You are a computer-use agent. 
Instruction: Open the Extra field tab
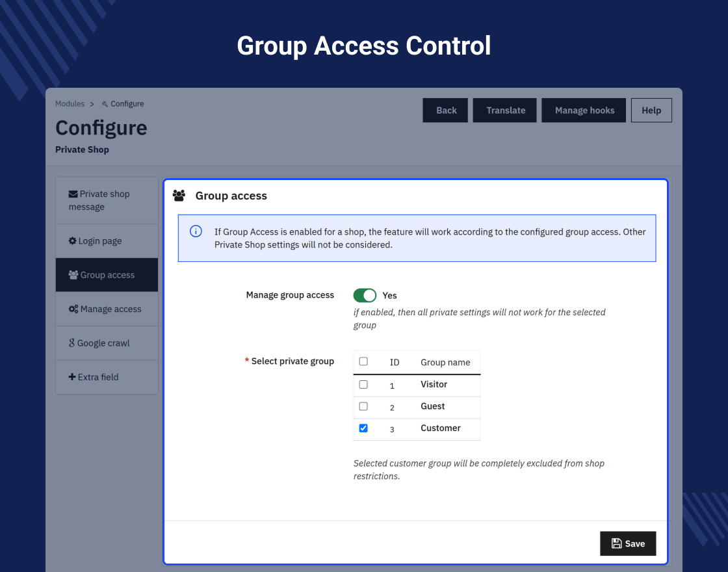pyautogui.click(x=107, y=377)
